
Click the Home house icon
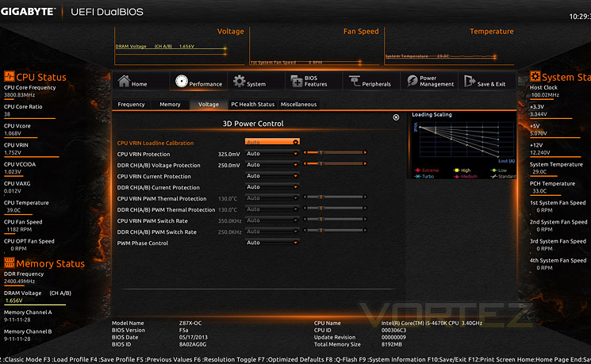pyautogui.click(x=124, y=81)
